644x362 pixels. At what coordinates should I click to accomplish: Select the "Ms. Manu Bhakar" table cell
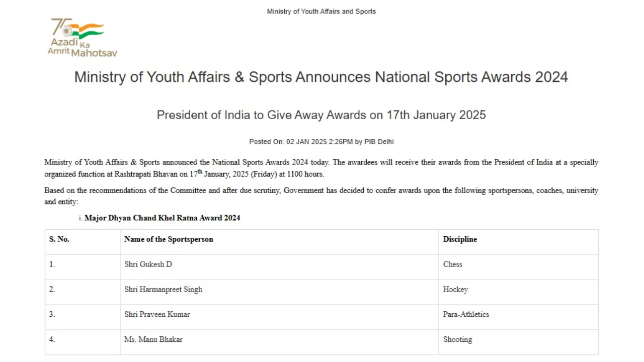pos(153,340)
